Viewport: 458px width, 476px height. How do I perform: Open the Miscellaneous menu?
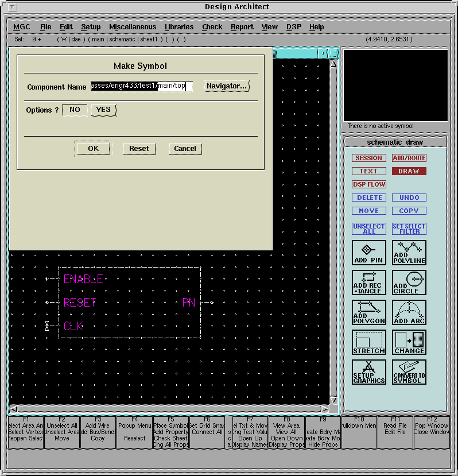(132, 27)
